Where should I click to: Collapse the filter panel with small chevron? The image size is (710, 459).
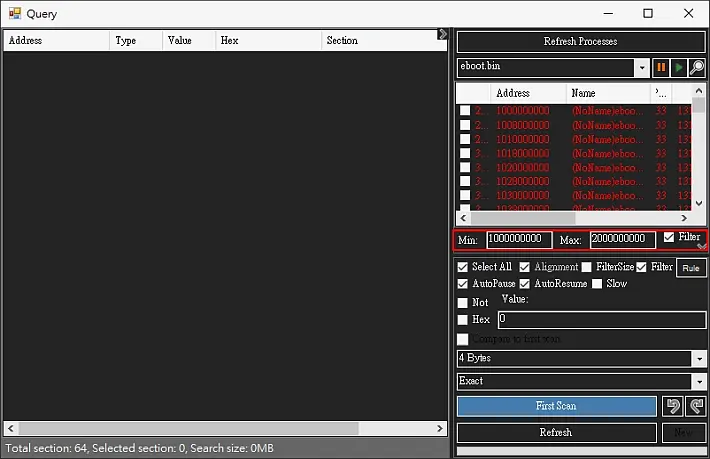click(x=701, y=246)
